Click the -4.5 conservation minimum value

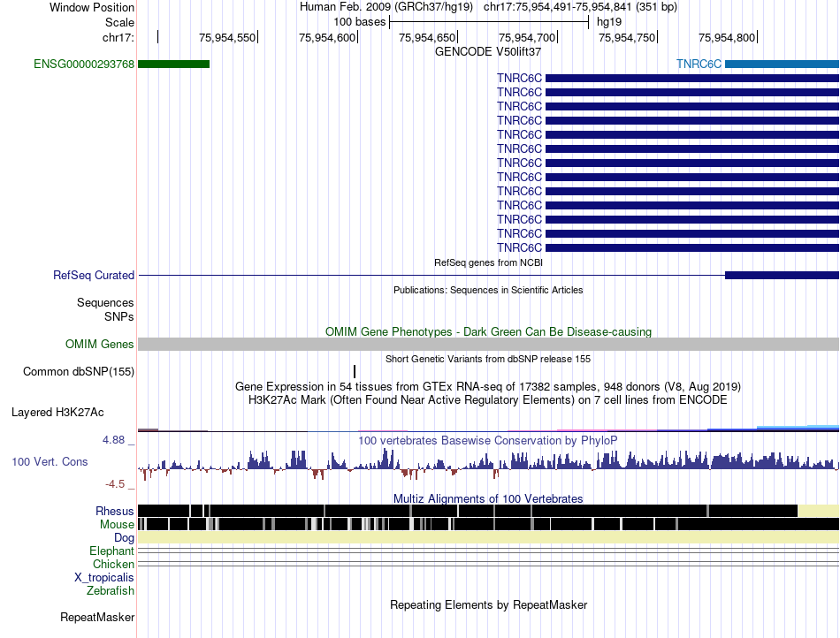pos(115,484)
